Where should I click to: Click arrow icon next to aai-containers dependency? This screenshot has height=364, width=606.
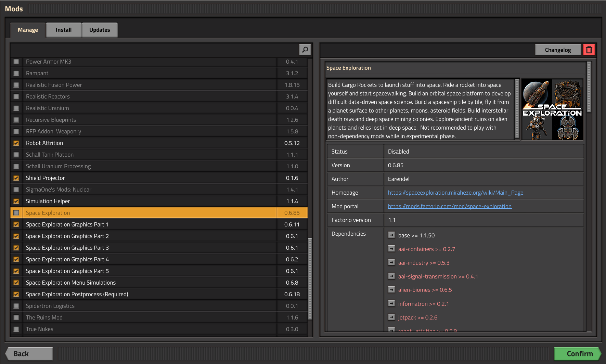[x=391, y=249]
